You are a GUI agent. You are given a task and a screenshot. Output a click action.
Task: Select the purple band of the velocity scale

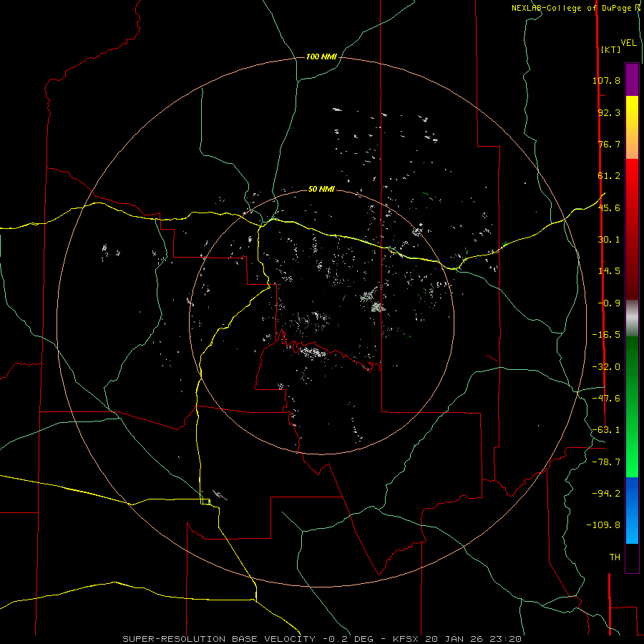[632, 79]
